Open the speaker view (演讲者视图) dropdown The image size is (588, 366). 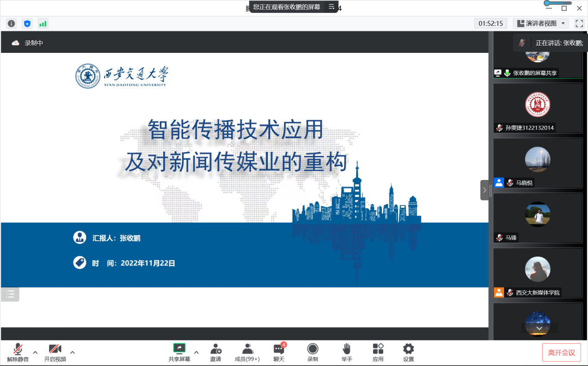(541, 23)
